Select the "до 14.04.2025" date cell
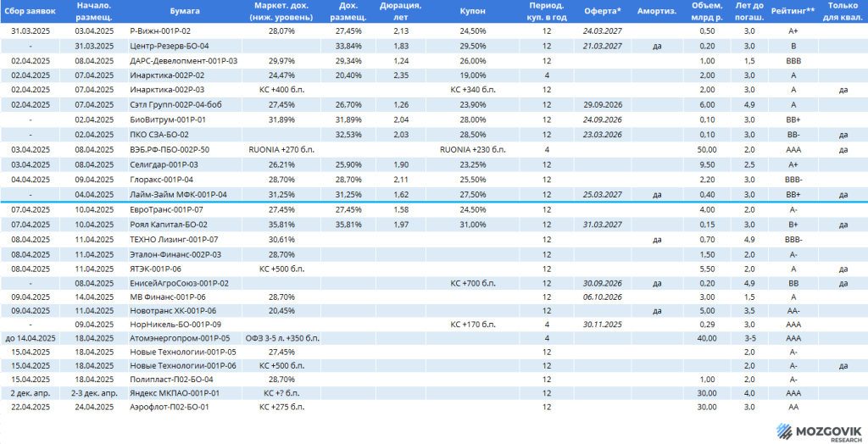868x444 pixels. 31,338
